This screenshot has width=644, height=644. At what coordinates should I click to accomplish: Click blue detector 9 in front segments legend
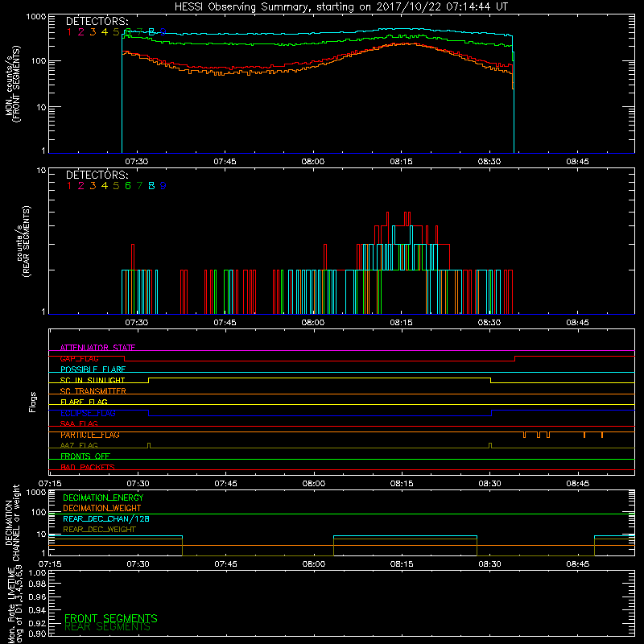(x=163, y=32)
